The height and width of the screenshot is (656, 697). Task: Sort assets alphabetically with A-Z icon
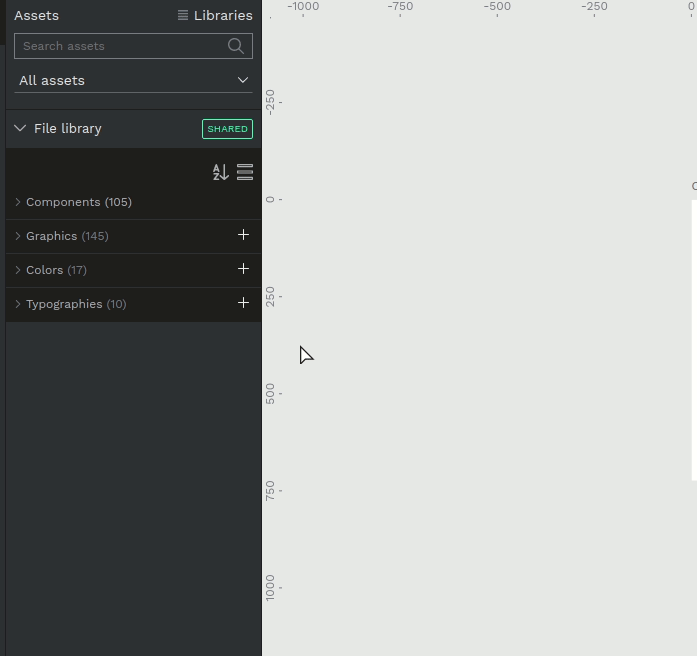coord(220,172)
